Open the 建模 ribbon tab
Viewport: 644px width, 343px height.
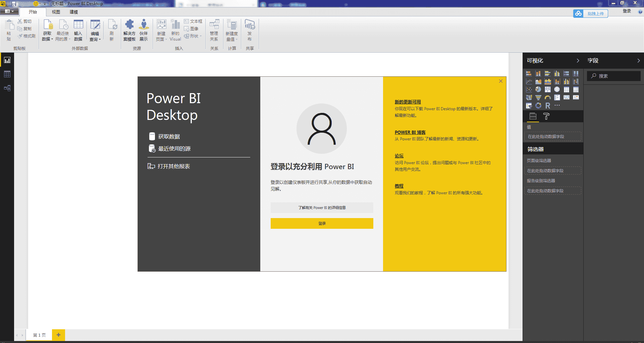point(74,12)
